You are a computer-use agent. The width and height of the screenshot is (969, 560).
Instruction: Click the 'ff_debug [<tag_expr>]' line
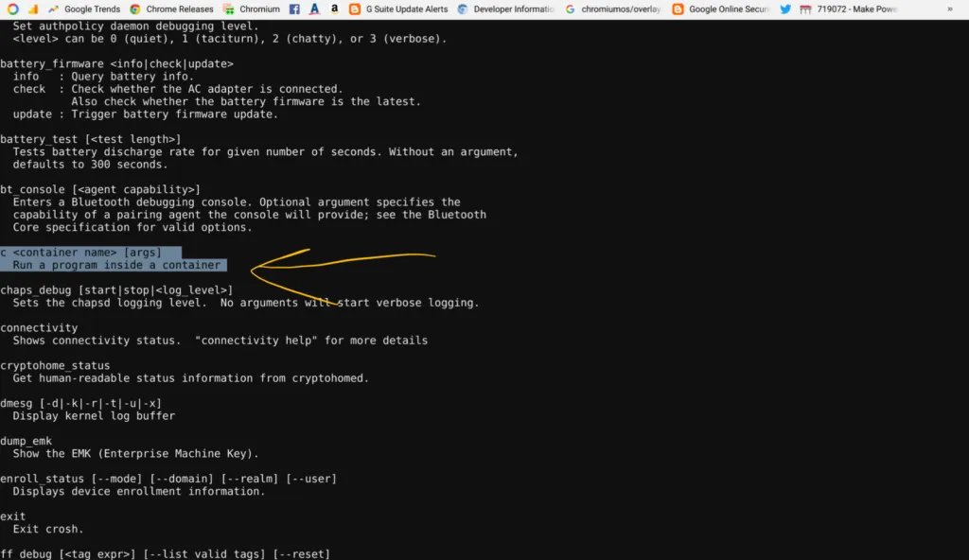(165, 553)
